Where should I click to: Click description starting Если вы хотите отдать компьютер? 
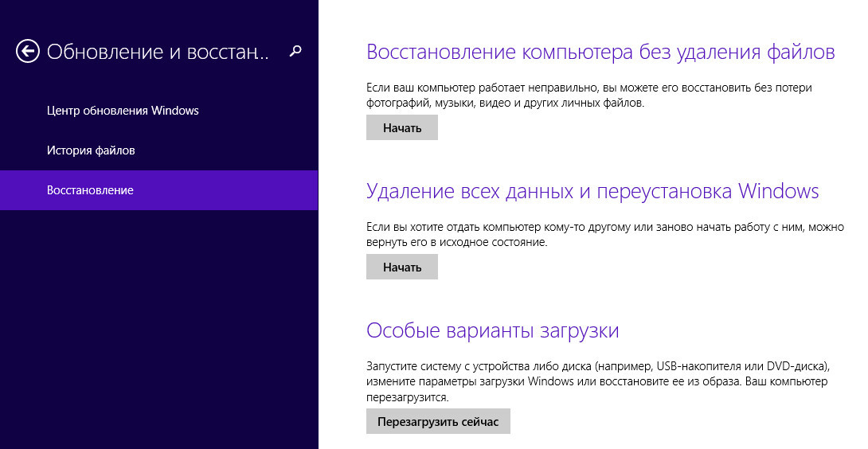[604, 227]
